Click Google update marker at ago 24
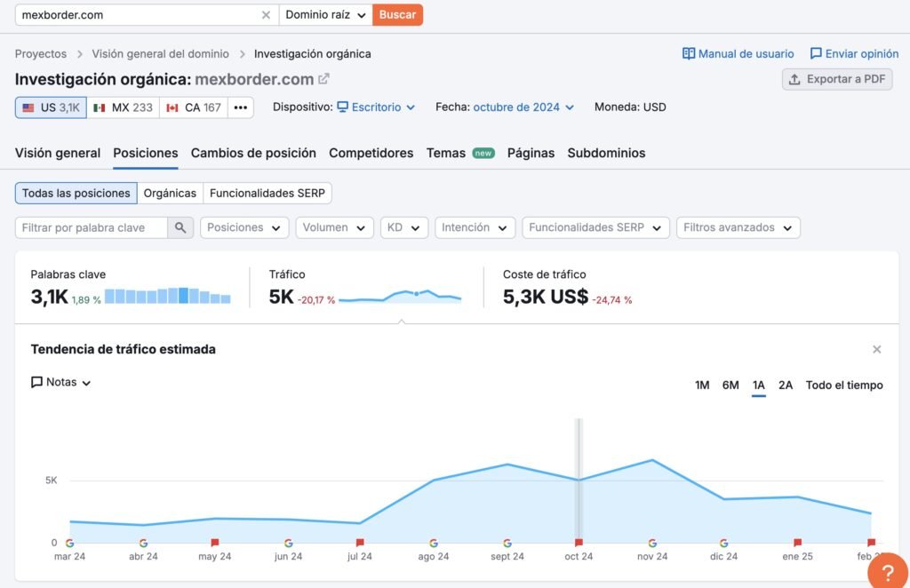 434,544
